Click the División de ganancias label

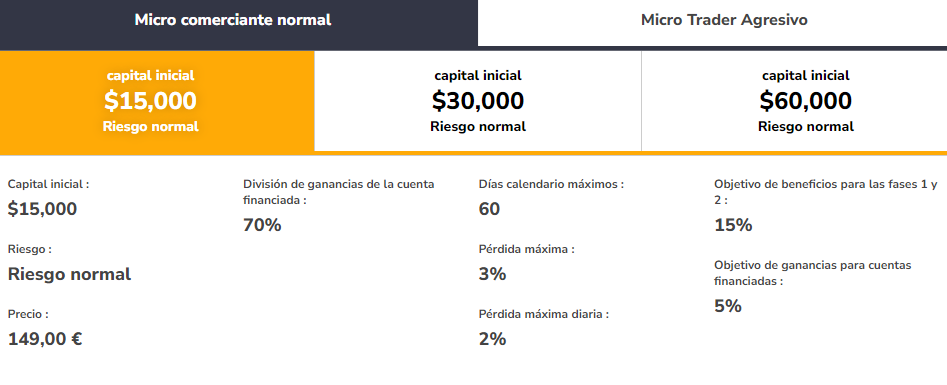(x=339, y=192)
